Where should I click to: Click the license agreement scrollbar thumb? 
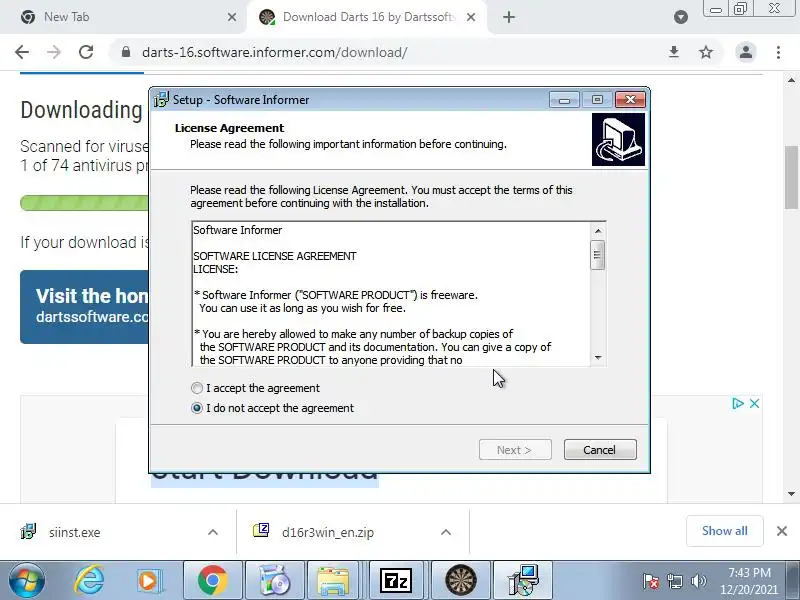pos(597,254)
